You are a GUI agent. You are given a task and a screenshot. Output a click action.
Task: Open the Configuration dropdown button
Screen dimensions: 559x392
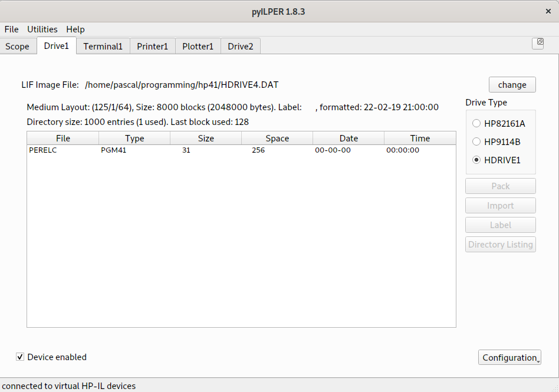click(x=509, y=357)
